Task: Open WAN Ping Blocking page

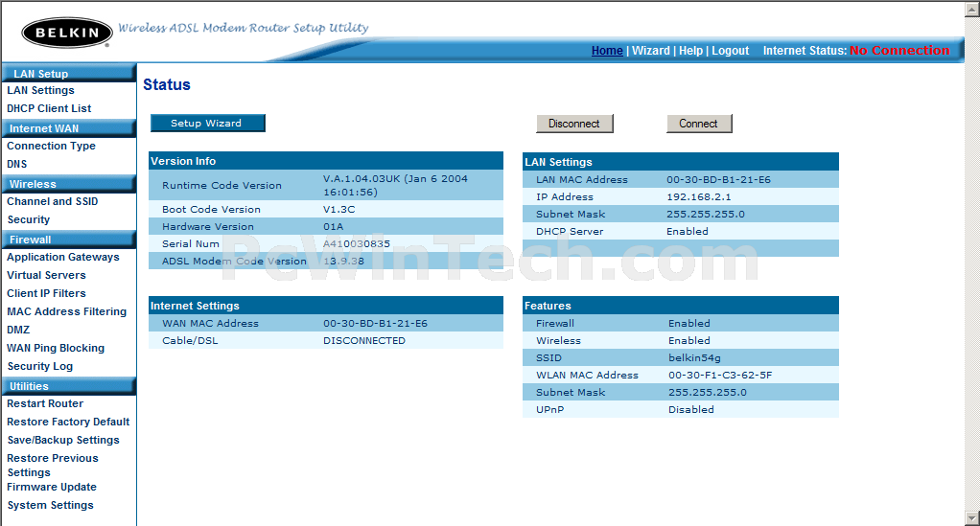Action: click(56, 348)
